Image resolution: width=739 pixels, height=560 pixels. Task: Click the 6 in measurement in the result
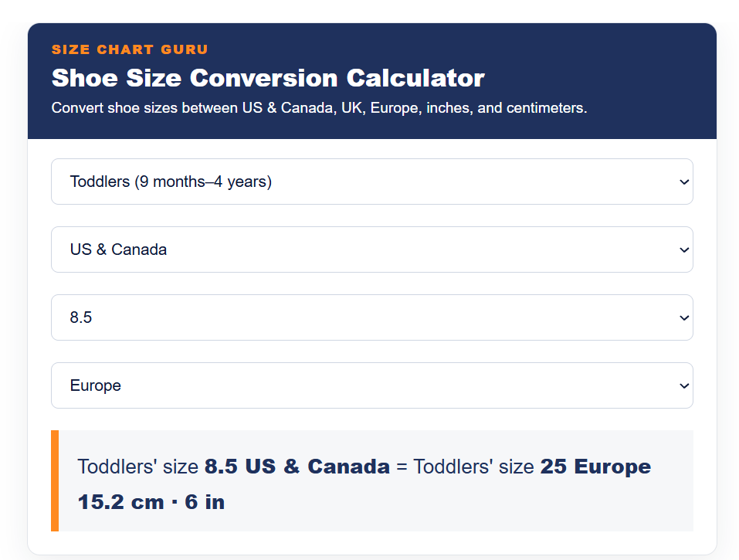[x=205, y=502]
